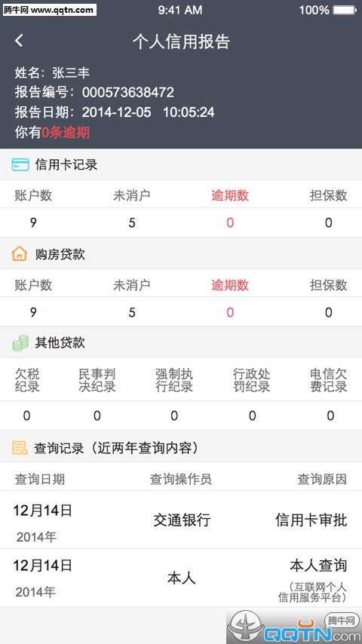Tap the back arrow in header

[19, 41]
